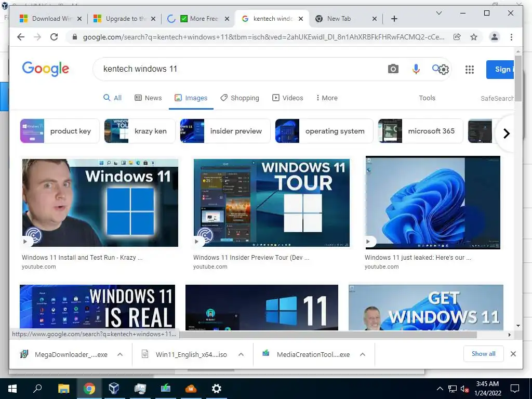The image size is (532, 399).
Task: Open the Windows Start menu
Action: pos(12,389)
